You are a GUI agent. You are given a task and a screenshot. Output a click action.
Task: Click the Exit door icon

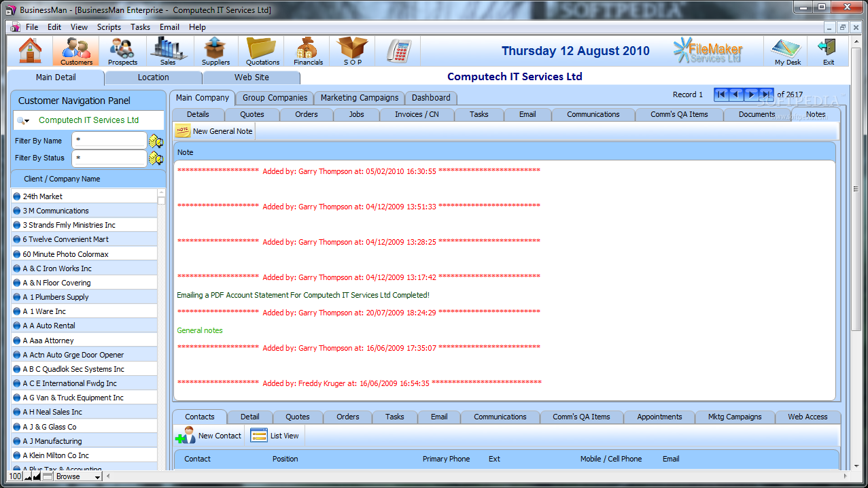tap(828, 51)
